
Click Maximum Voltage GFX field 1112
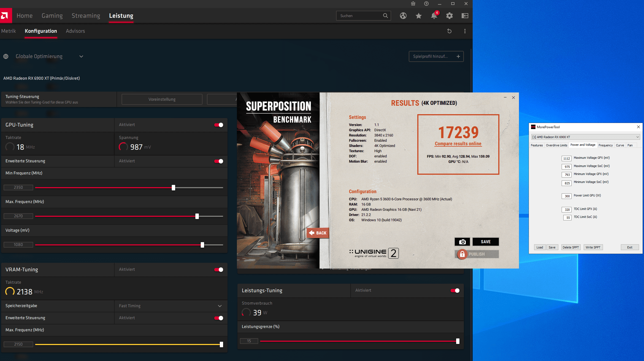[x=567, y=158]
